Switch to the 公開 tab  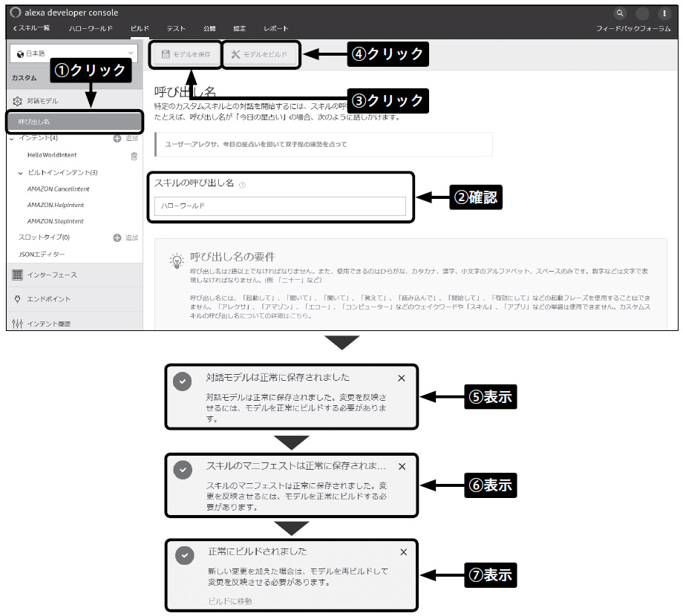pos(209,28)
